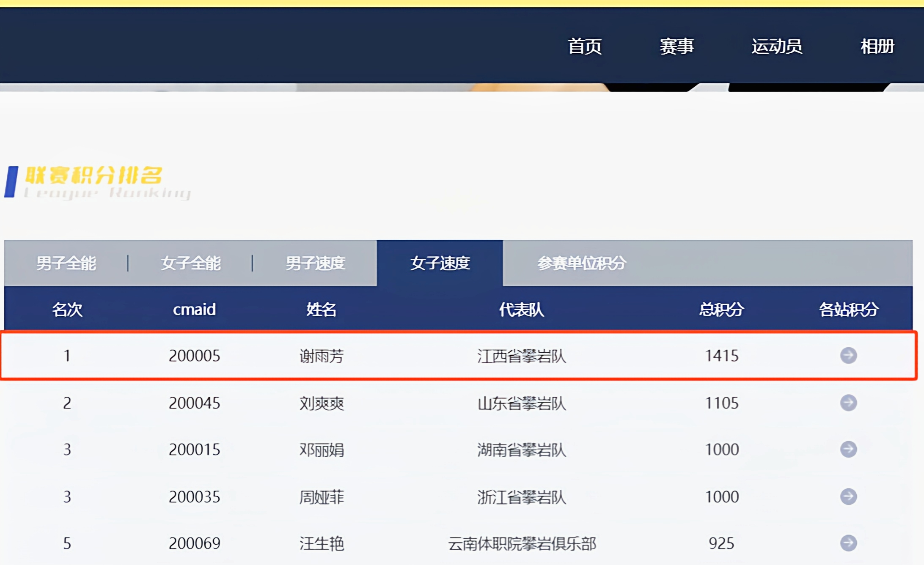Open 参赛单位积分 tab
Image resolution: width=924 pixels, height=565 pixels.
coord(582,263)
